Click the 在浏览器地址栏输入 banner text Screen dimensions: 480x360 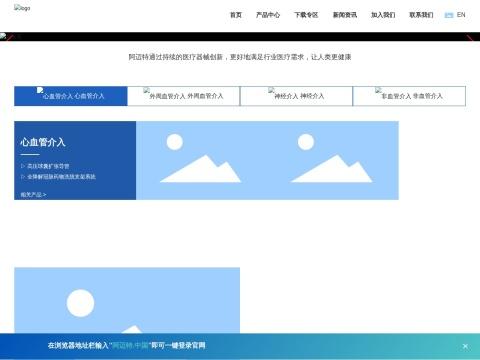(x=78, y=345)
